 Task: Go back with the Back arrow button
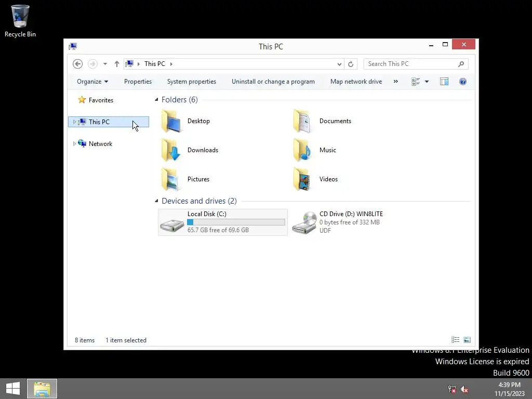coord(78,64)
